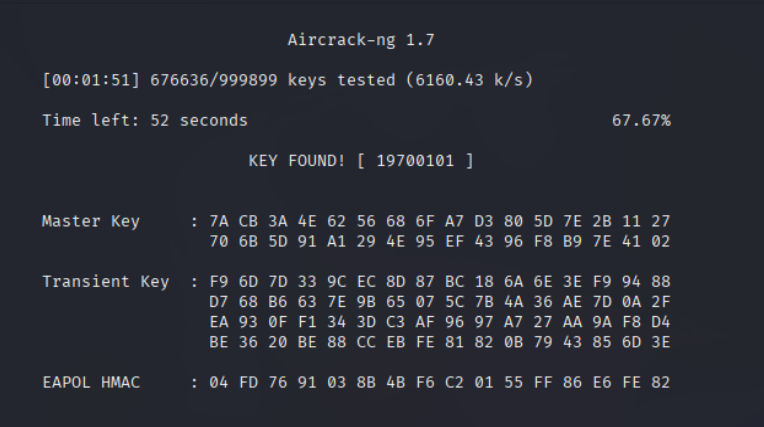Click the first Transient Key hex row

pos(439,282)
